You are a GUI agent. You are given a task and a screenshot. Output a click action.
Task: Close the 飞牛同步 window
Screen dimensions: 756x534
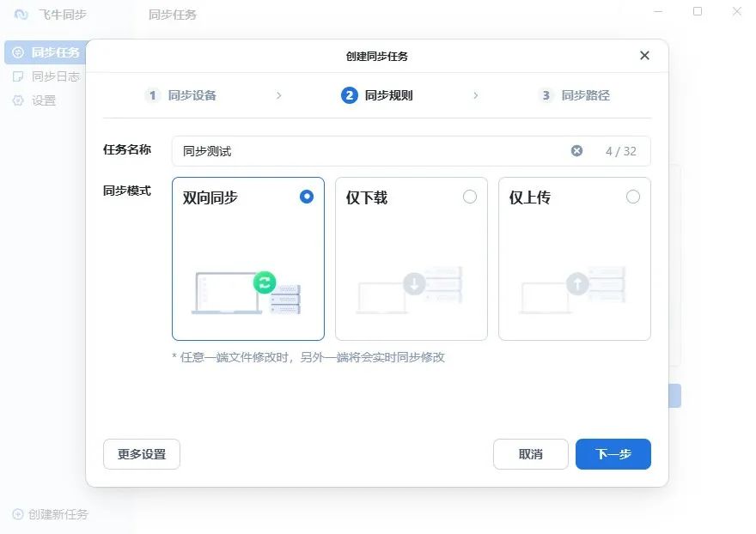coord(737,11)
